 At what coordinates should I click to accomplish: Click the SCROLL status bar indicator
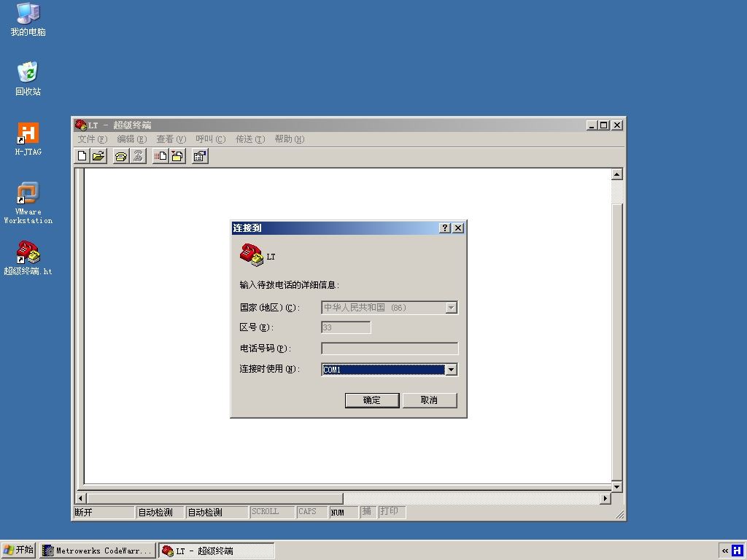[271, 512]
